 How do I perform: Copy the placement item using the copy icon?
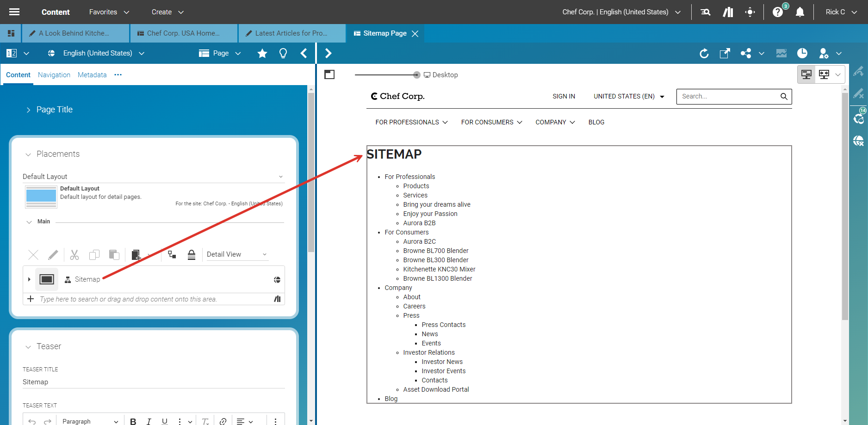pos(94,255)
